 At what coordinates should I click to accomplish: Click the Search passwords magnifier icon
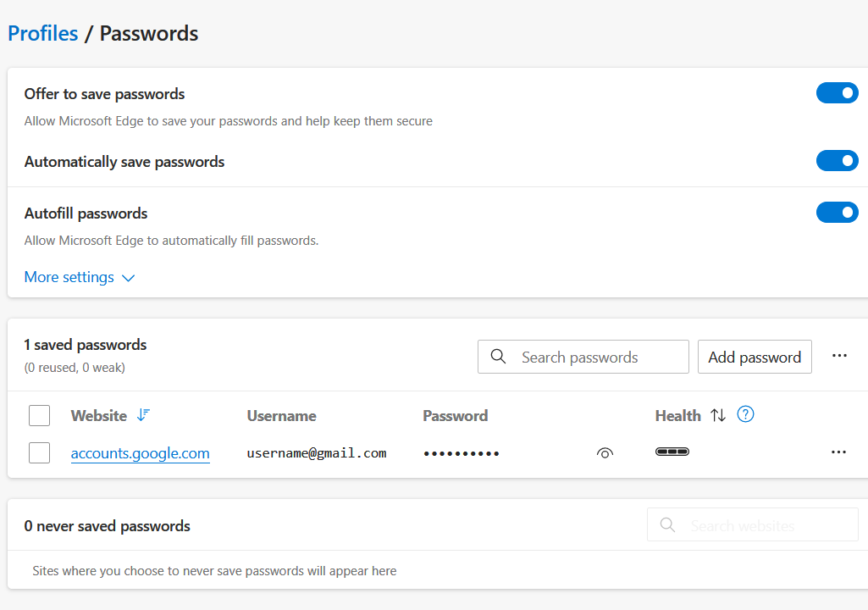[500, 357]
